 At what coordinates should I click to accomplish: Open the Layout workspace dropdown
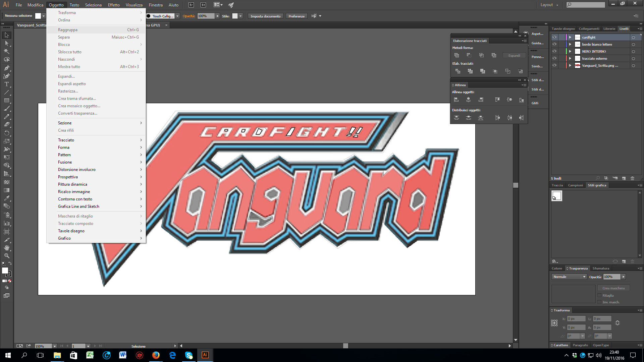point(549,5)
